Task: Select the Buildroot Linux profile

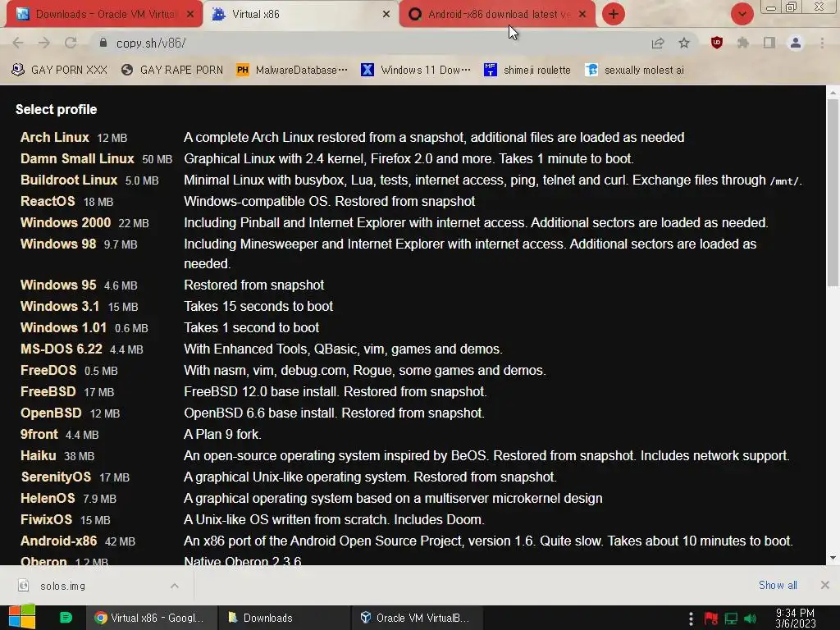Action: [69, 180]
